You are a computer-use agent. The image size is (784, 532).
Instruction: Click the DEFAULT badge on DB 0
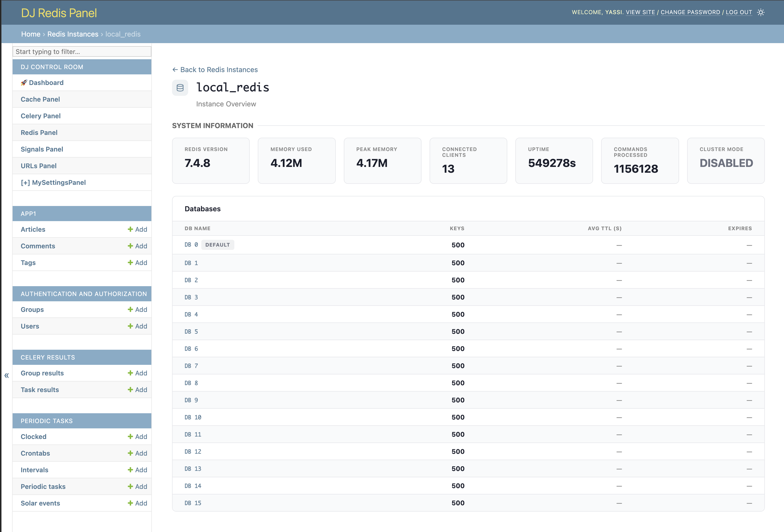pyautogui.click(x=218, y=245)
